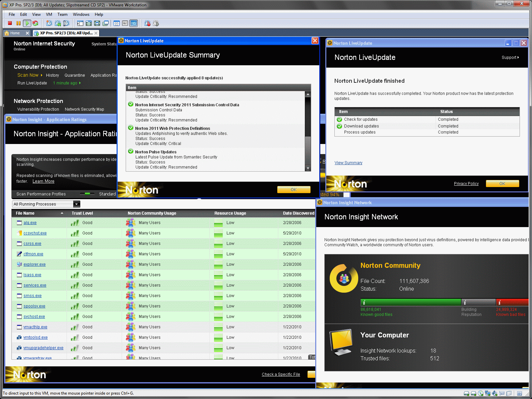Click the Quick Switch mode toolbar icon
The image size is (532, 399).
(89, 23)
